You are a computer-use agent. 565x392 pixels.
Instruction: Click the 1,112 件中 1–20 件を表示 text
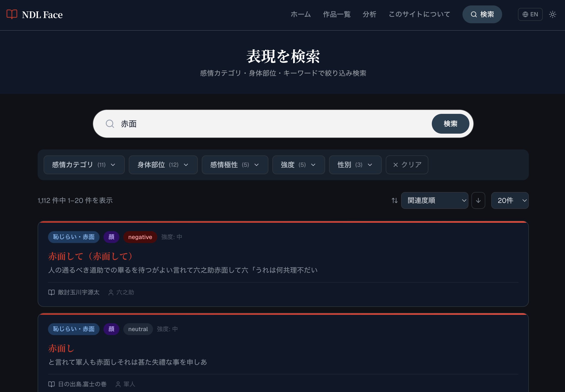coord(75,200)
